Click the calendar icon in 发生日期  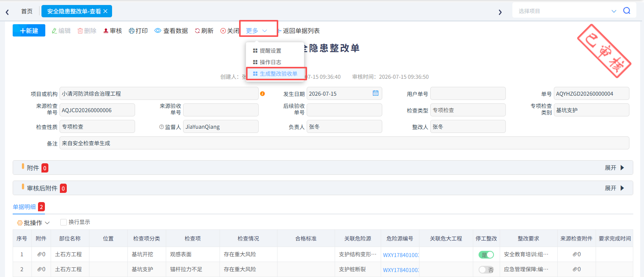[375, 93]
